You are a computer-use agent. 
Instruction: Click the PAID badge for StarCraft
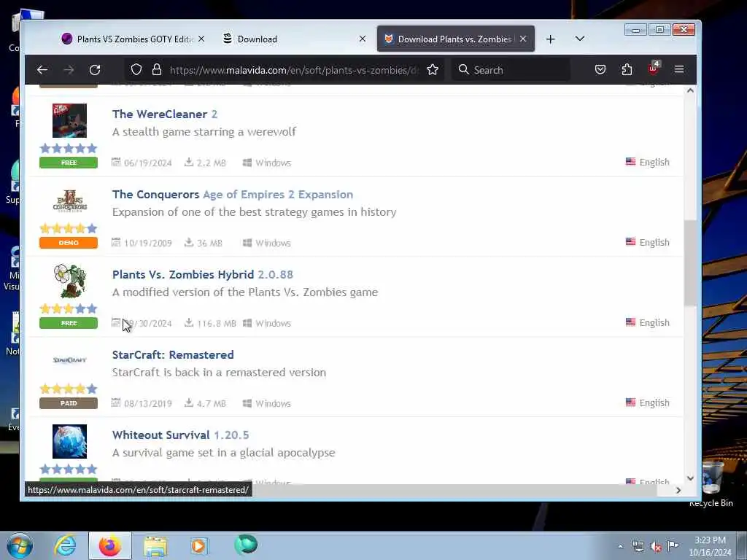[x=69, y=403]
